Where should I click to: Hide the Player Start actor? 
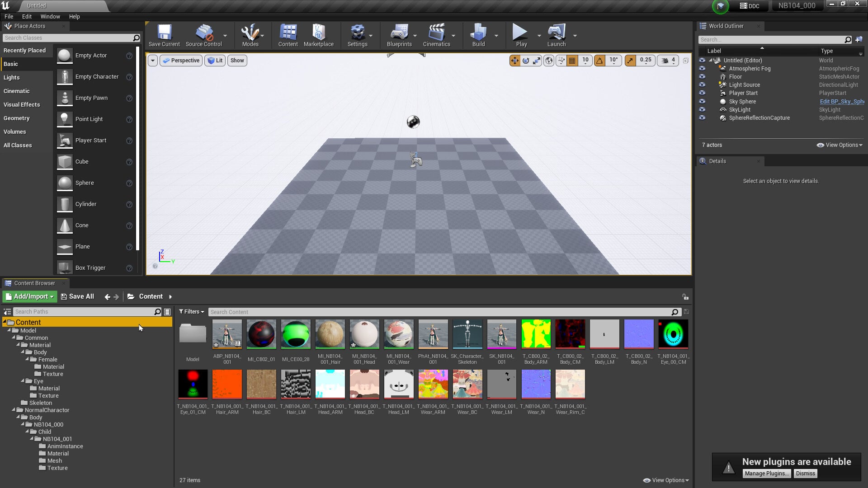click(x=702, y=93)
